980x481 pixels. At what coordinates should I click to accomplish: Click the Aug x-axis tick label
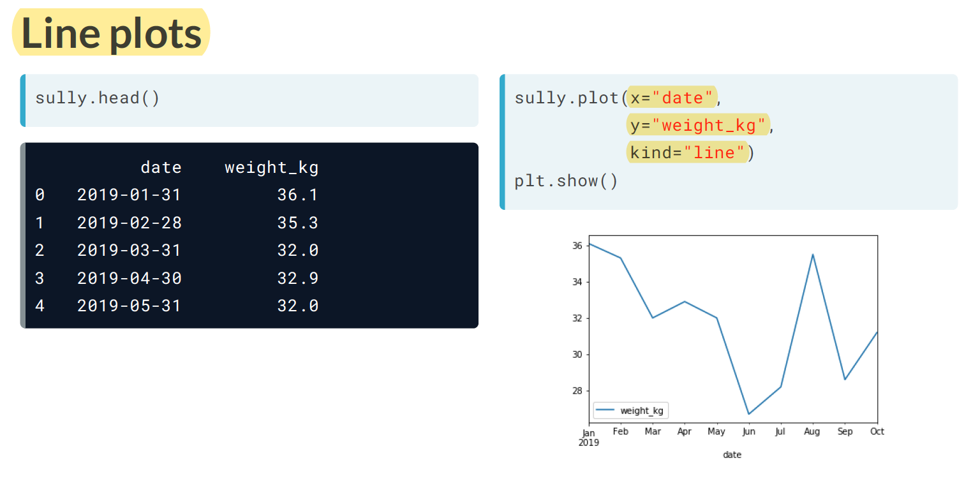click(x=812, y=432)
